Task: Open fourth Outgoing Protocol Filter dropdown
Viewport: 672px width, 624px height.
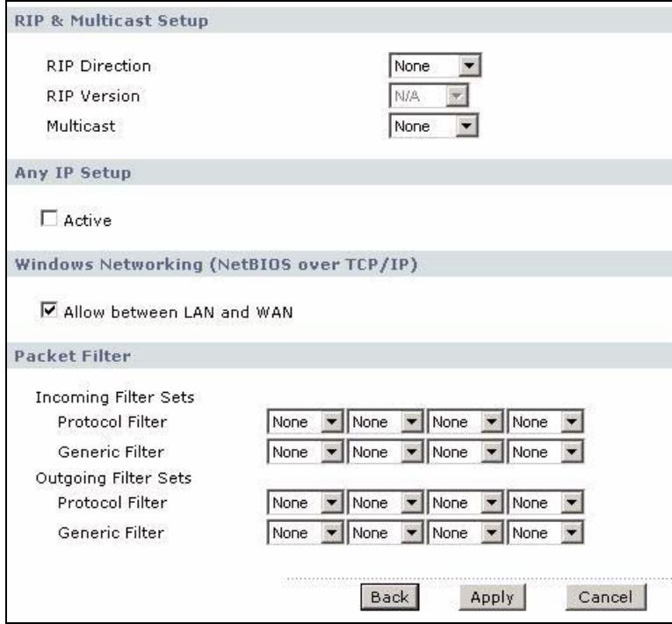Action: pos(546,503)
